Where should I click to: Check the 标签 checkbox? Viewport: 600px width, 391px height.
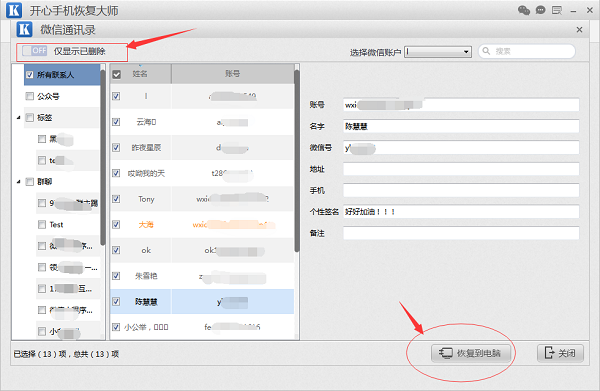(x=30, y=117)
